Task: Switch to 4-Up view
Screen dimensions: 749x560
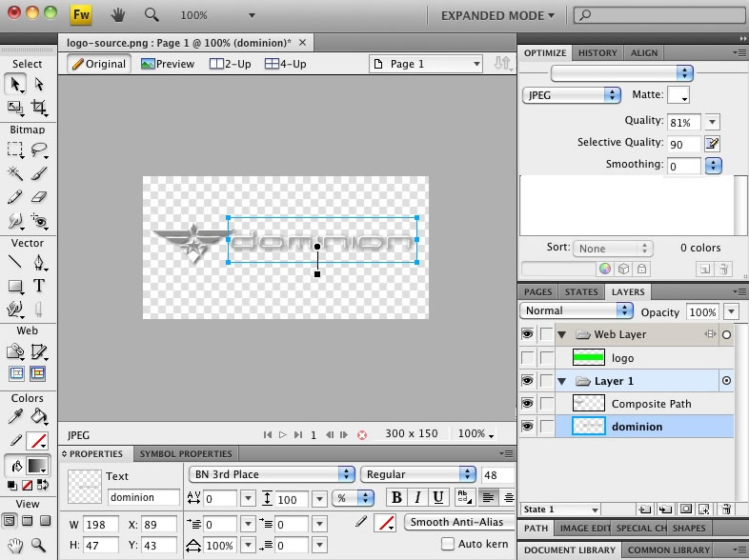Action: pyautogui.click(x=286, y=64)
